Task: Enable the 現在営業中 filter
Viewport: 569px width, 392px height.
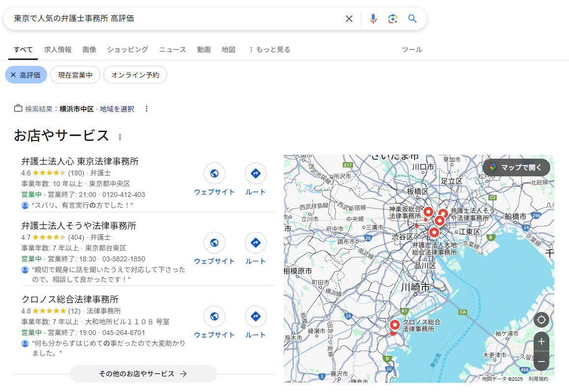Action: [x=75, y=75]
